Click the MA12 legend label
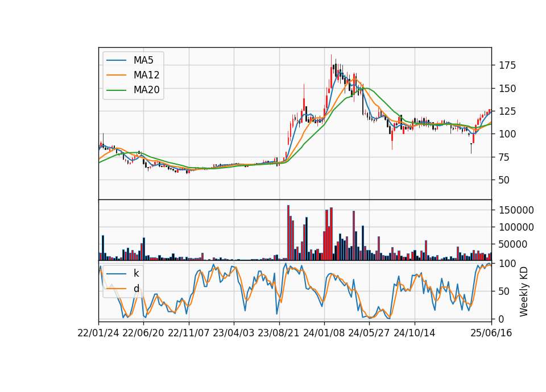This screenshot has width=546, height=392. coord(147,75)
